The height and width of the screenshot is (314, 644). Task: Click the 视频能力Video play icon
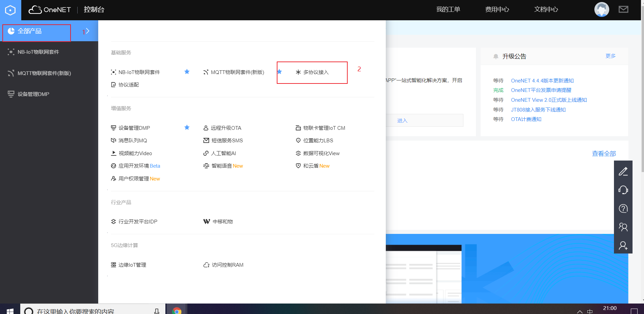pyautogui.click(x=113, y=153)
